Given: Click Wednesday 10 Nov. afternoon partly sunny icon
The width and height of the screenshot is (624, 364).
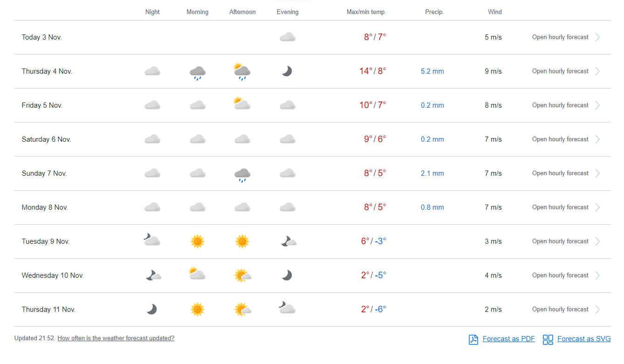Looking at the screenshot, I should click(242, 275).
